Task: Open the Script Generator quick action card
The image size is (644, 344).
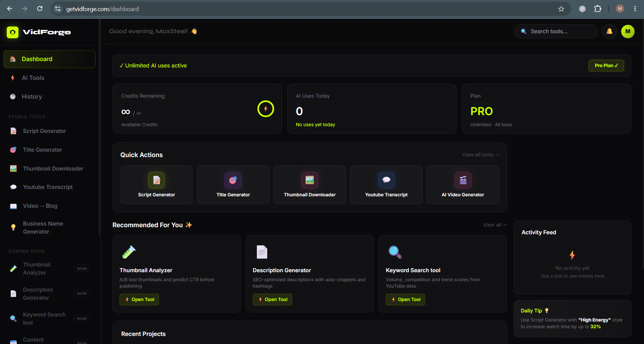Action: [x=156, y=185]
